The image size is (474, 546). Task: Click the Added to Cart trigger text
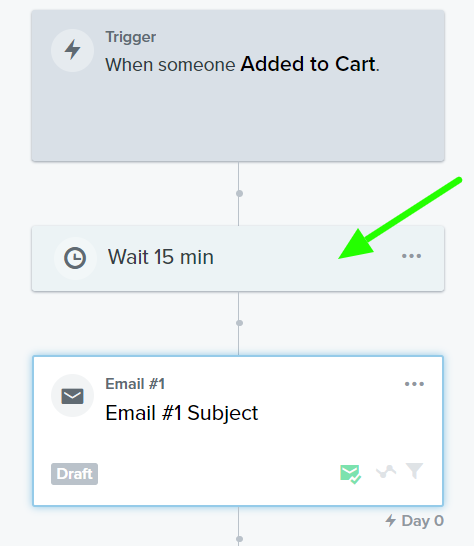tap(308, 64)
